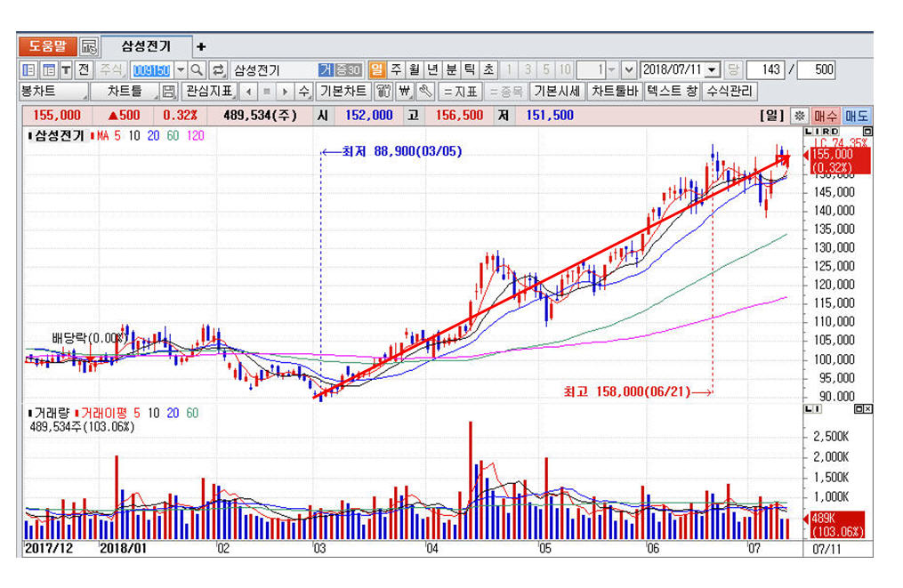Image resolution: width=903 pixels, height=588 pixels.
Task: Maximize the price chart pane icon
Action: (867, 132)
